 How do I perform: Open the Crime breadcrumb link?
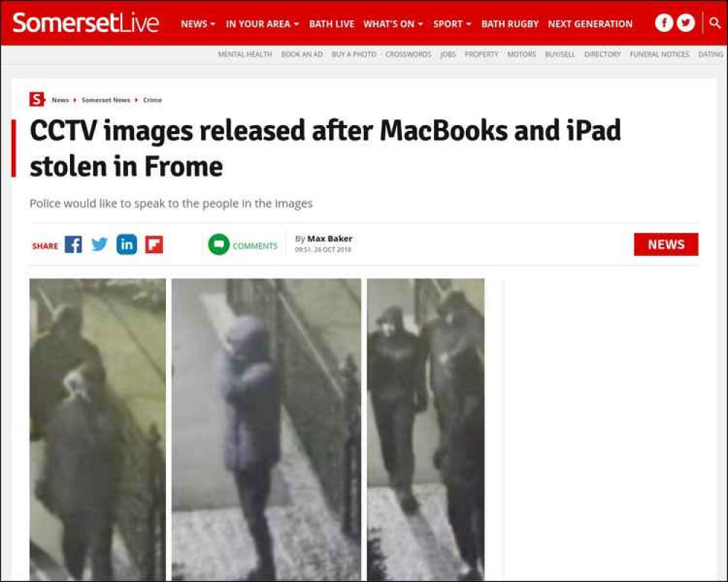point(152,100)
